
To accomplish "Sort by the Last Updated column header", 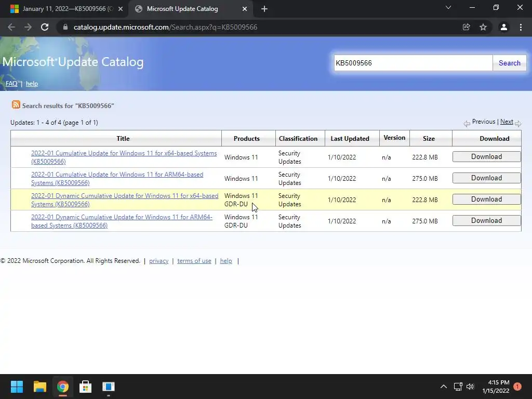I will click(x=350, y=138).
